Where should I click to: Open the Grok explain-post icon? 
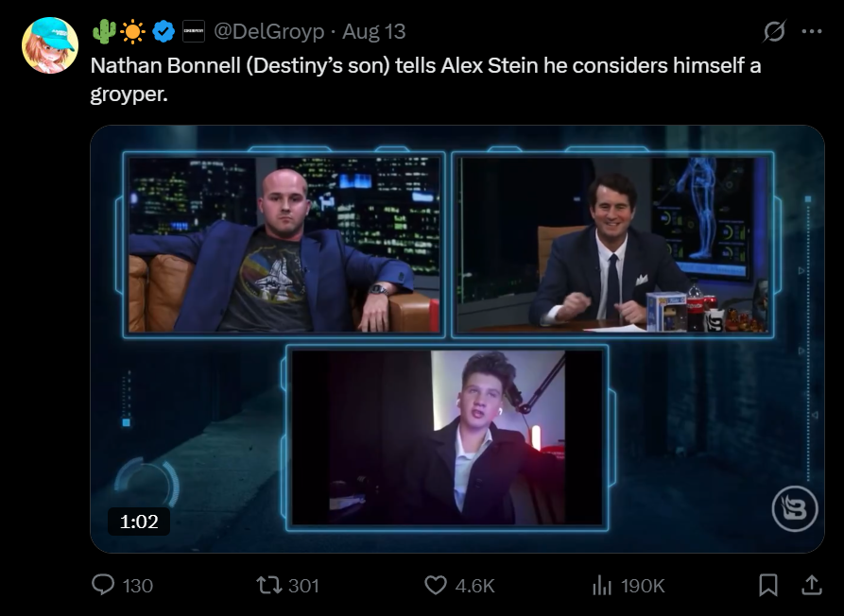pos(775,31)
